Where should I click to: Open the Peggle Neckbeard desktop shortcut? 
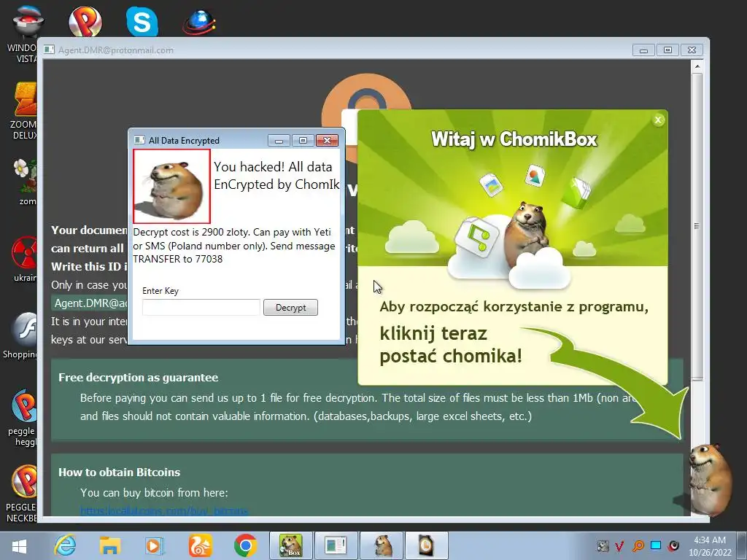click(x=22, y=494)
